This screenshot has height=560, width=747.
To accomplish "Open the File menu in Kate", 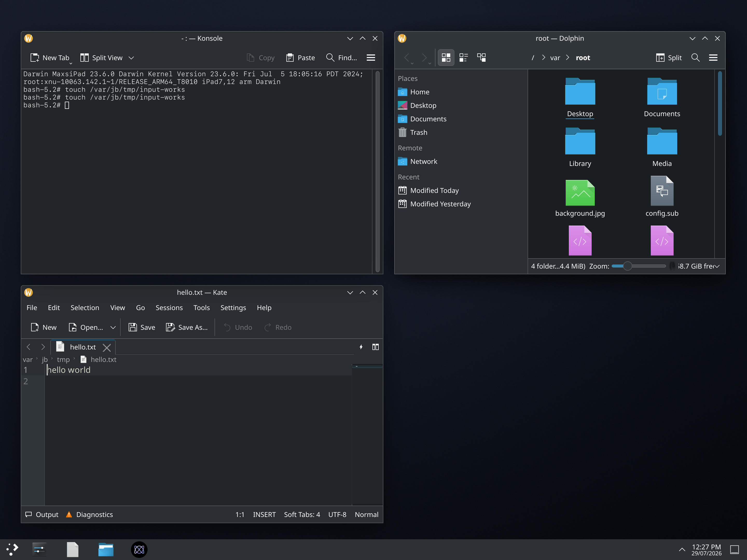I will [32, 307].
